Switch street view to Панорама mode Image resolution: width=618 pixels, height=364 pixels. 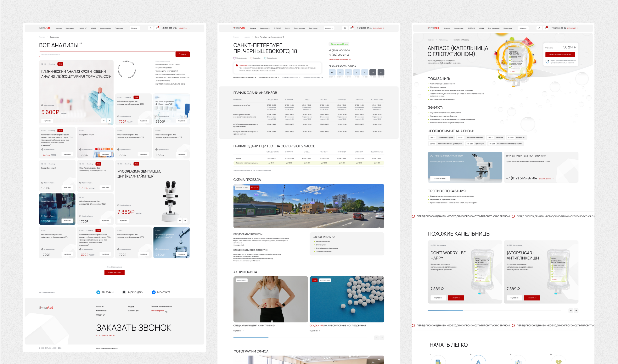click(255, 188)
